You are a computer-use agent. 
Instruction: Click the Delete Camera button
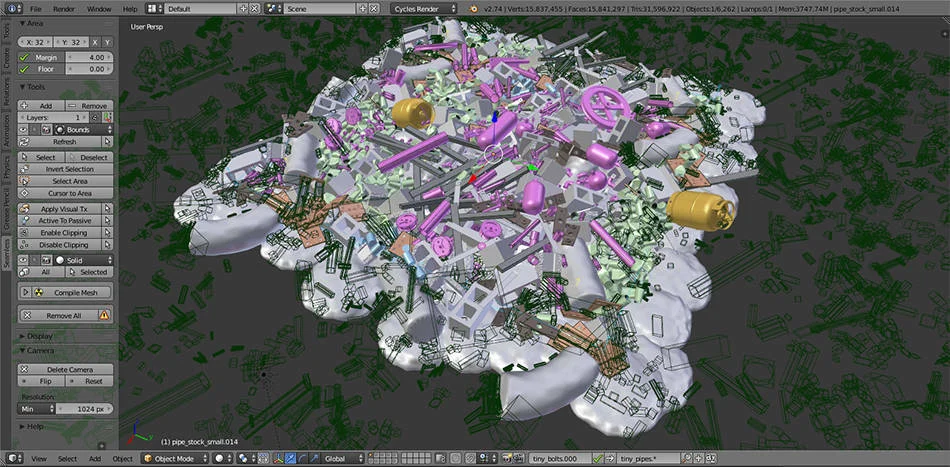(66, 369)
